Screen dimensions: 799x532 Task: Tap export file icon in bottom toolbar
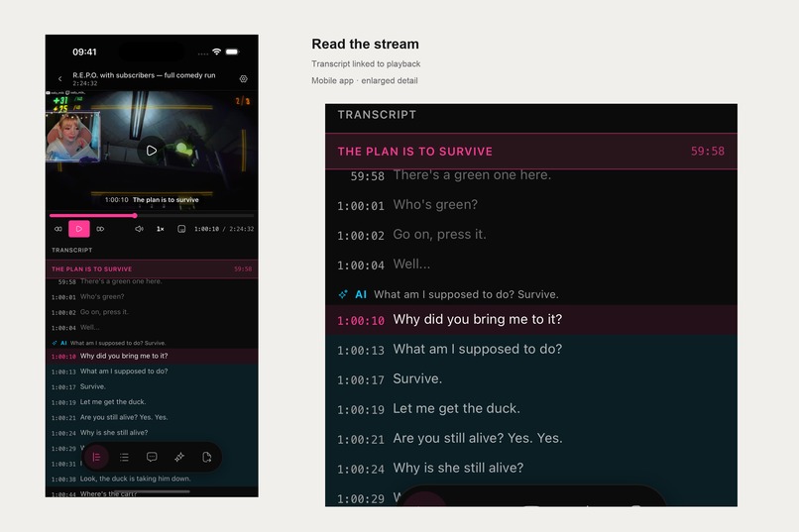[207, 457]
